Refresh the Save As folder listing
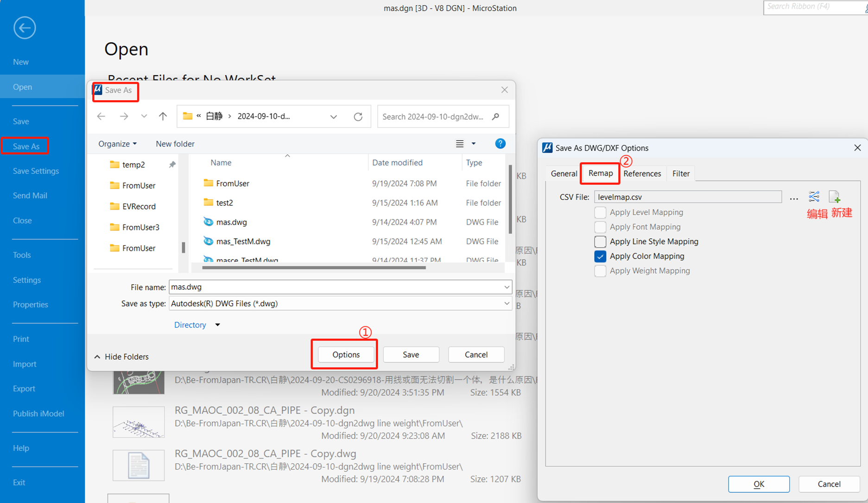The height and width of the screenshot is (503, 868). [x=358, y=116]
